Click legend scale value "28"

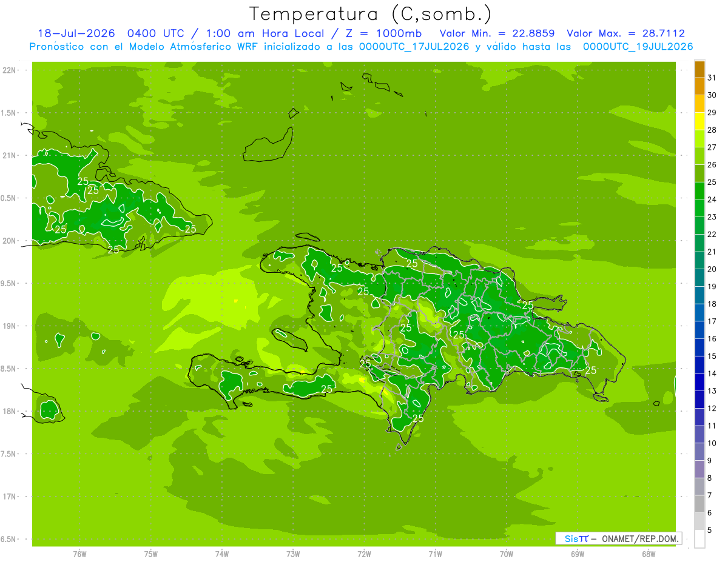712,130
